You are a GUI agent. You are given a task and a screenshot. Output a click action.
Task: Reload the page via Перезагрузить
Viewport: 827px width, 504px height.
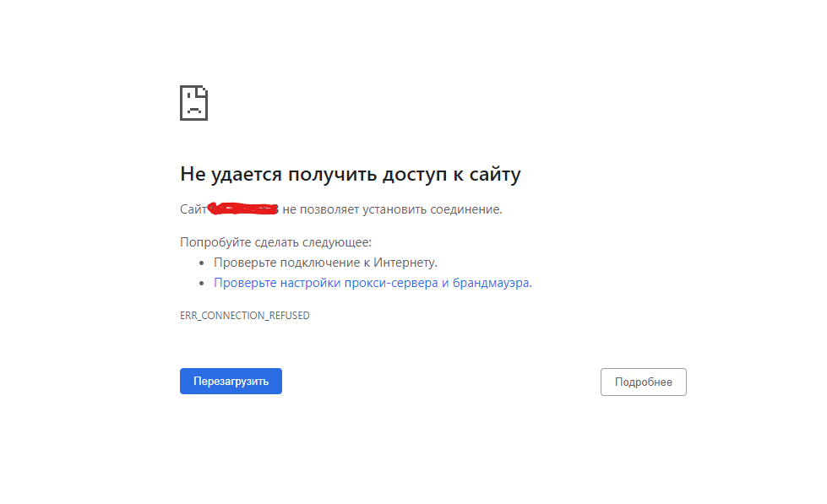(x=231, y=381)
